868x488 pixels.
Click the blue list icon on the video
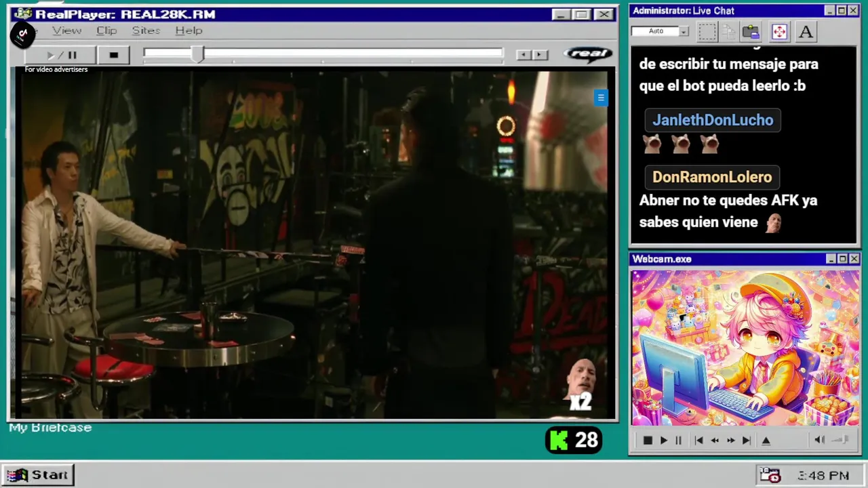601,98
